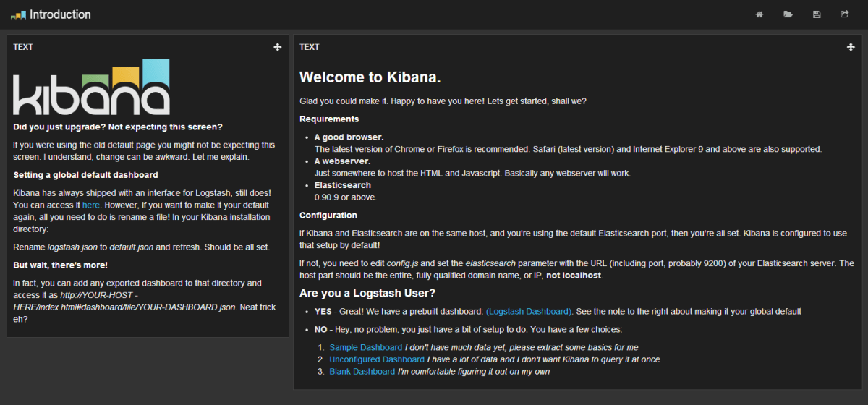
Task: Click the '0.90.9 or above.' text
Action: point(346,197)
